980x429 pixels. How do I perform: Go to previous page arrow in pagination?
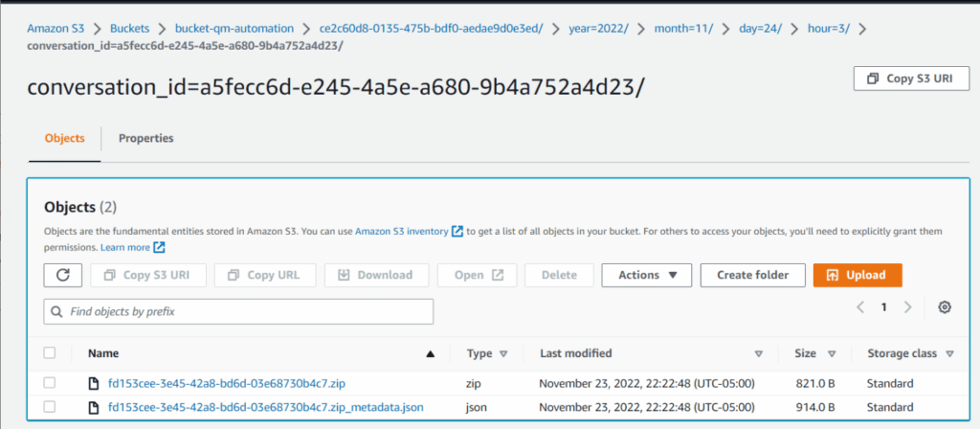[860, 307]
